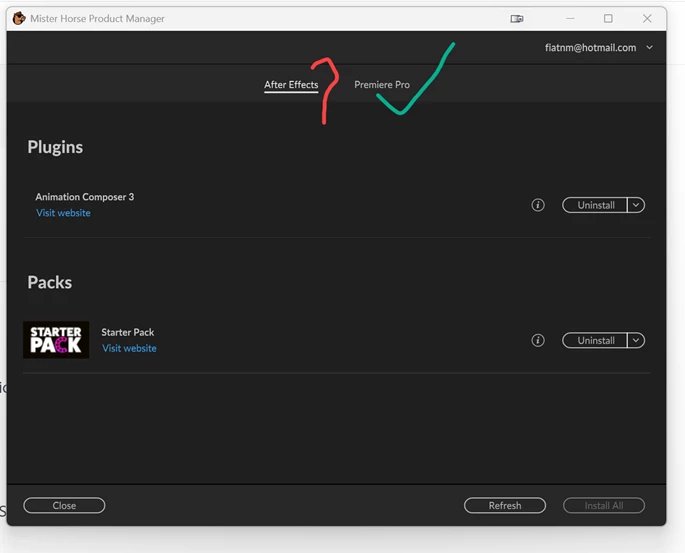Uninstall Animation Composer 3 plugin
The image size is (685, 553).
[x=595, y=205]
